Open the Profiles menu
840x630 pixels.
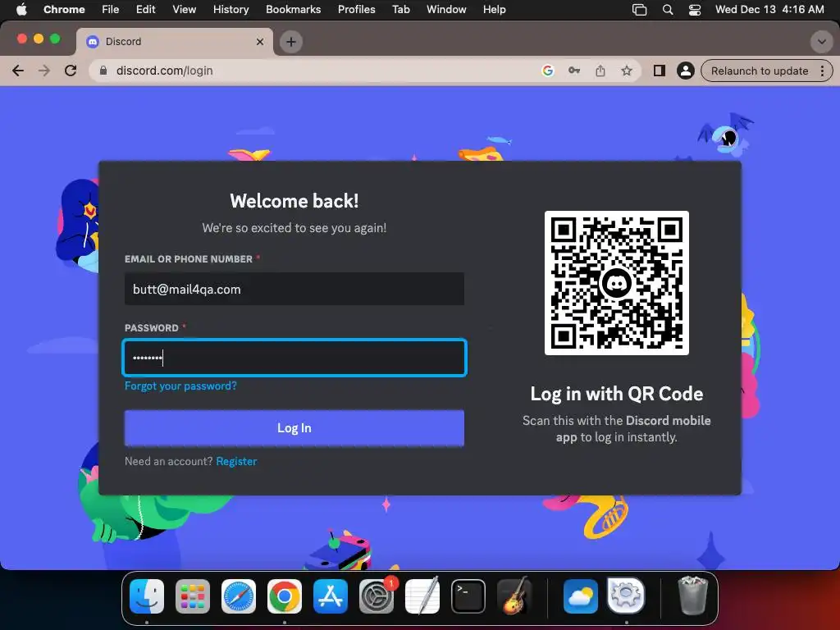[356, 10]
